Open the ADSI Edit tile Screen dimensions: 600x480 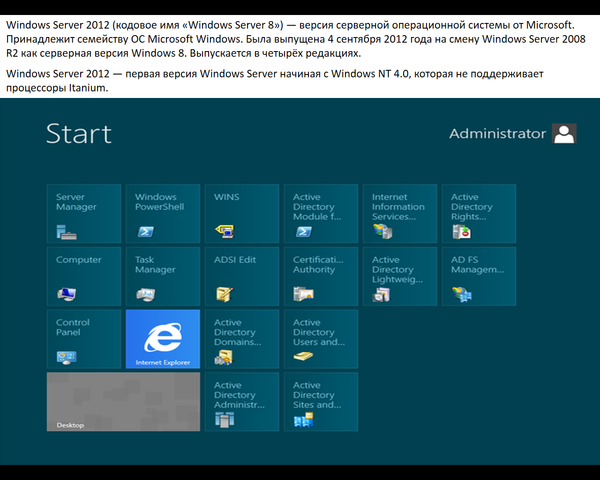pos(241,277)
